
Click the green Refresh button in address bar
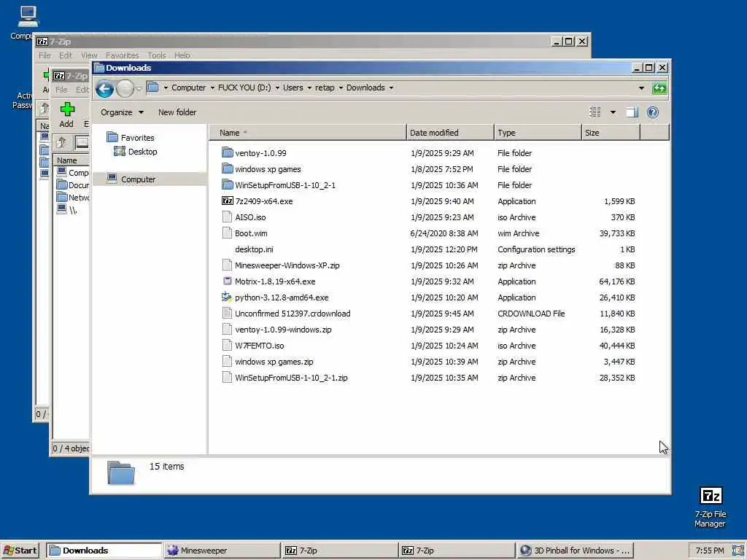[x=659, y=88]
